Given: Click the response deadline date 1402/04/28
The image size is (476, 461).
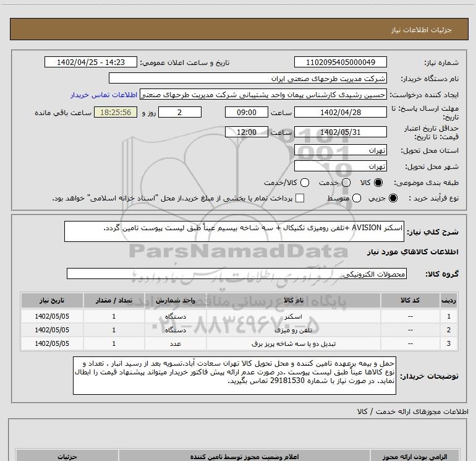Looking at the screenshot, I should click(x=340, y=112).
